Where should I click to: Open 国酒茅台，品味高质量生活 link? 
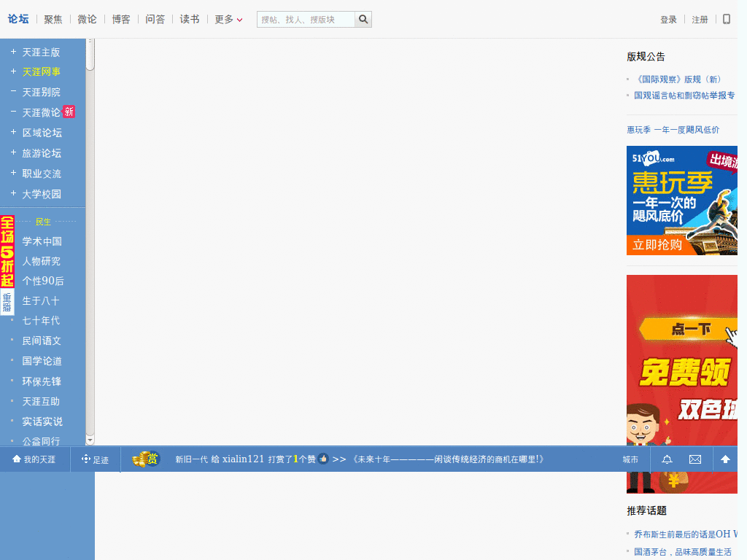tap(683, 552)
